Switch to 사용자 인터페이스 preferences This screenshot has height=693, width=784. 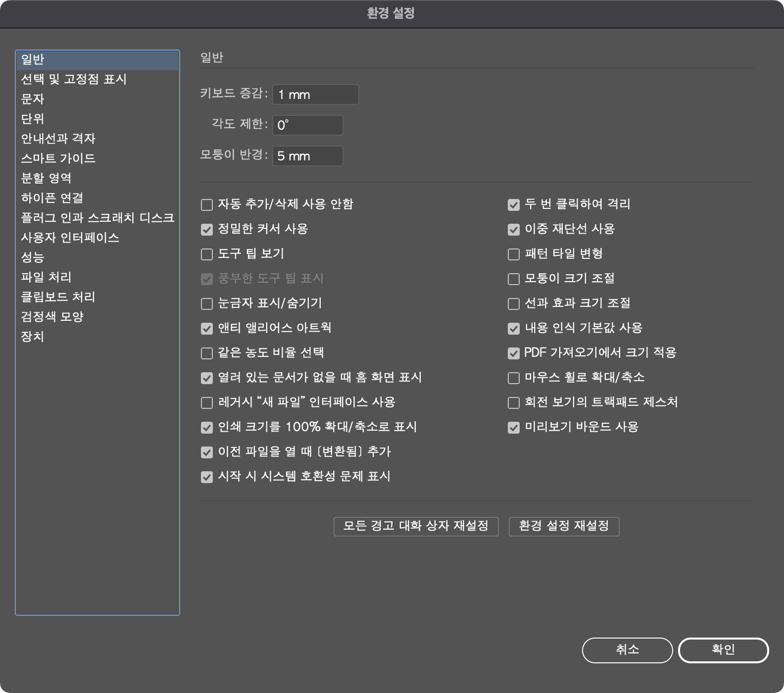[x=98, y=238]
